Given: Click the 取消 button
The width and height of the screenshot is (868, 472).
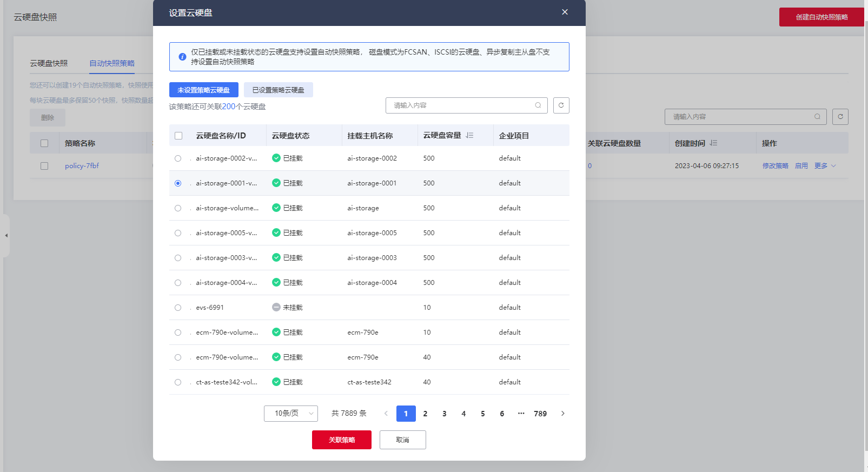Looking at the screenshot, I should click(403, 440).
